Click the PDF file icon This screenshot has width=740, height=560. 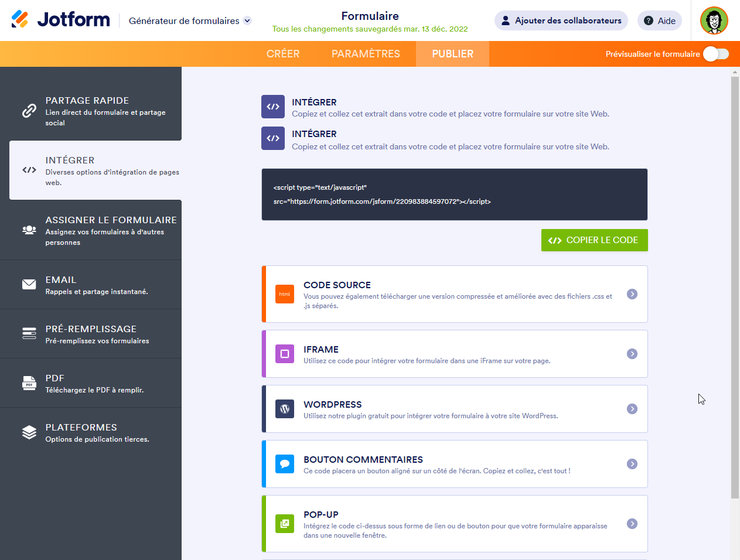tap(29, 383)
